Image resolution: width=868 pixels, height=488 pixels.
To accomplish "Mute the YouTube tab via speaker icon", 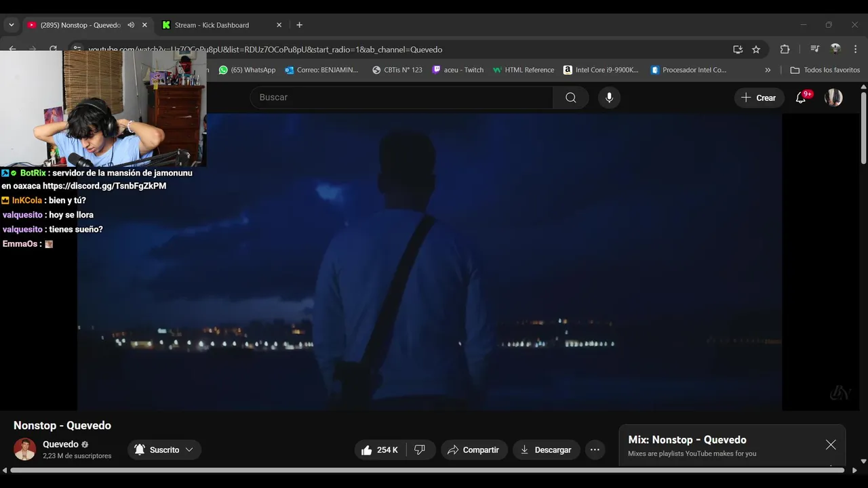I will coord(131,25).
